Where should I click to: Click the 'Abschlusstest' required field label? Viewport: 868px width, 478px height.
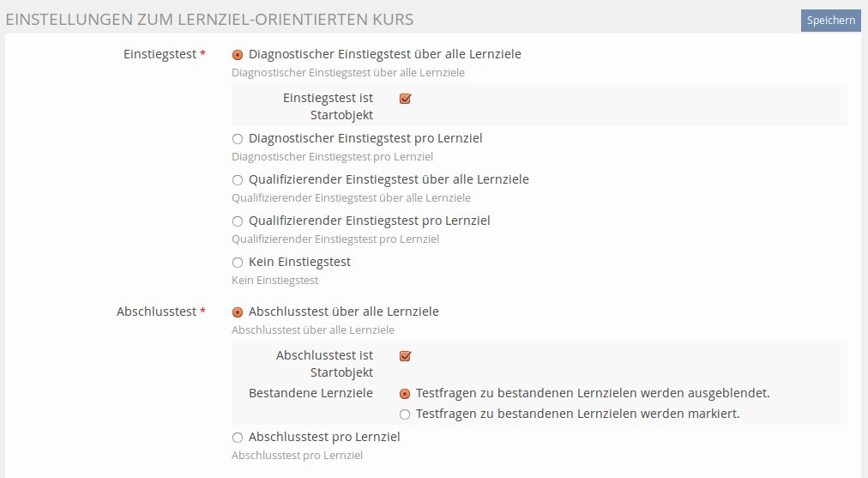(x=157, y=312)
